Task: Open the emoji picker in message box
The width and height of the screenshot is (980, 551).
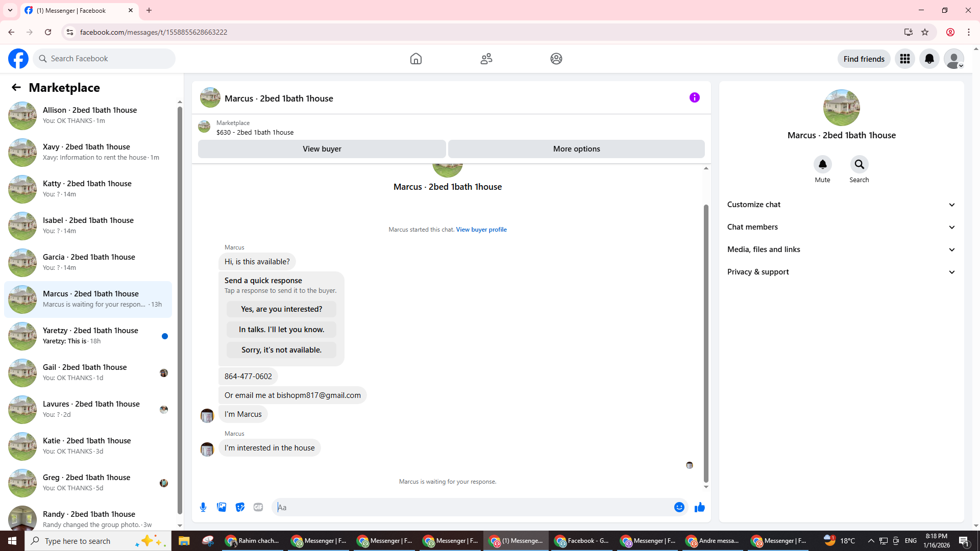Action: click(679, 507)
